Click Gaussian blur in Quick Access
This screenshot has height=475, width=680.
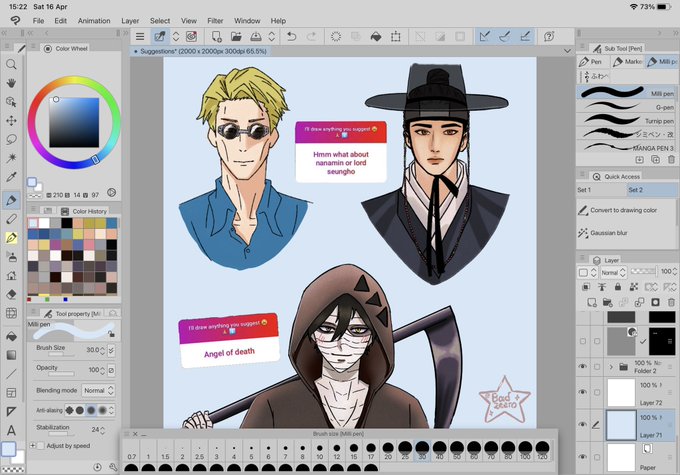tap(609, 233)
